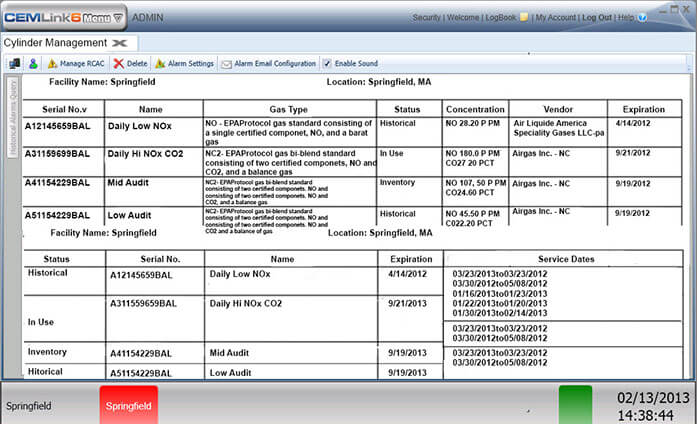Maximize the CEMLink6 window

point(674,9)
